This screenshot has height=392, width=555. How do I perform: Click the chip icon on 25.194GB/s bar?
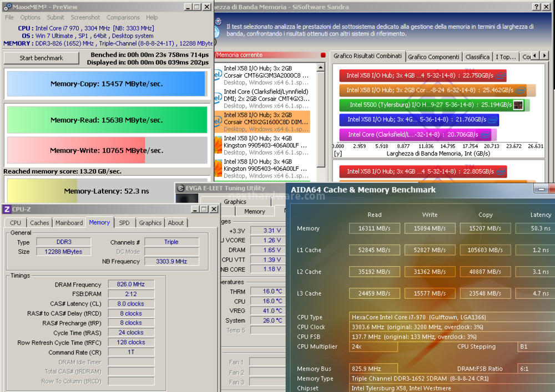(x=518, y=105)
